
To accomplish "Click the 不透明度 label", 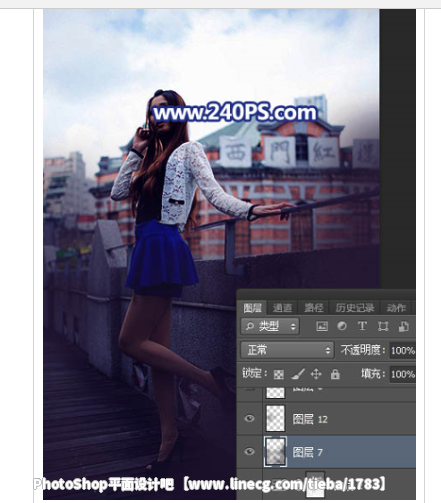I will point(362,350).
